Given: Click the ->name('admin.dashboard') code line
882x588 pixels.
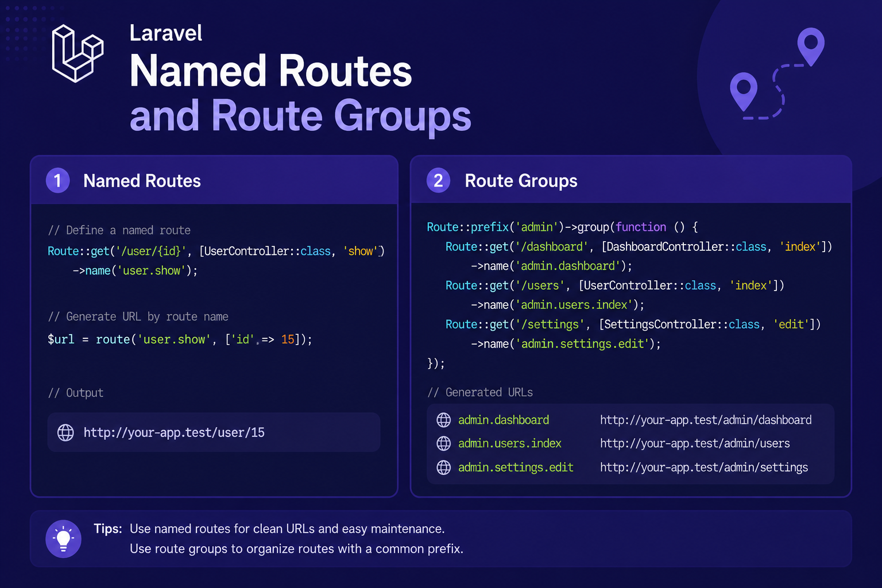Looking at the screenshot, I should tap(551, 266).
